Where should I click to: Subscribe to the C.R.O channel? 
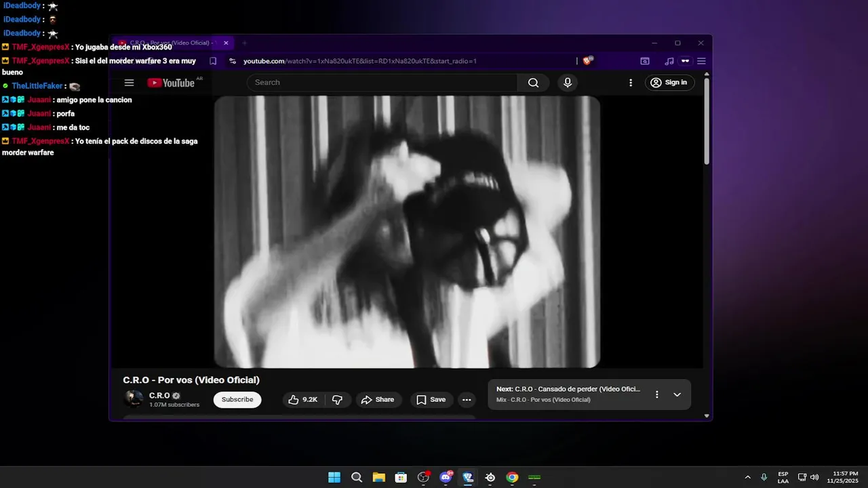point(237,400)
